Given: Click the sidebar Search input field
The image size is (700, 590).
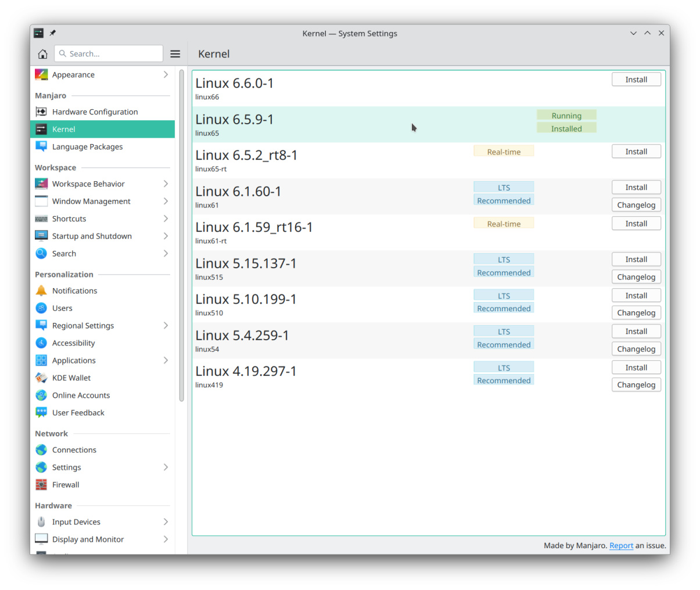Looking at the screenshot, I should pyautogui.click(x=109, y=53).
